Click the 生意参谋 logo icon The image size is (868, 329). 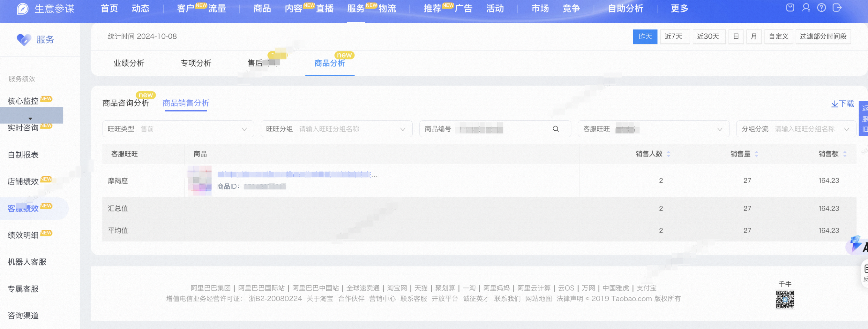tap(23, 8)
